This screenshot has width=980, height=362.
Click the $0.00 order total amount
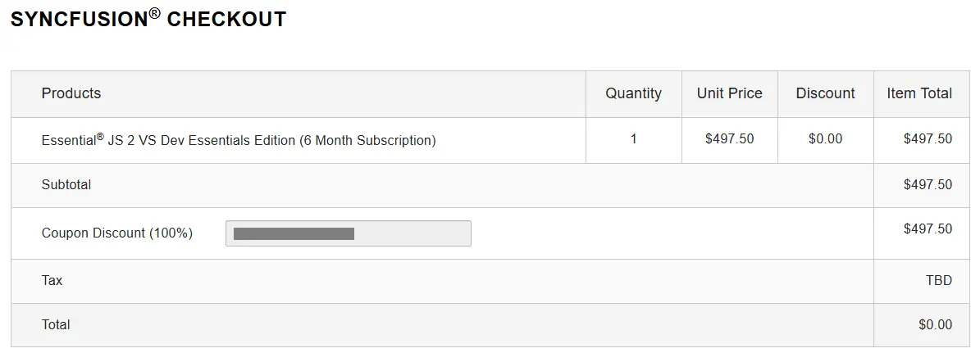point(935,324)
